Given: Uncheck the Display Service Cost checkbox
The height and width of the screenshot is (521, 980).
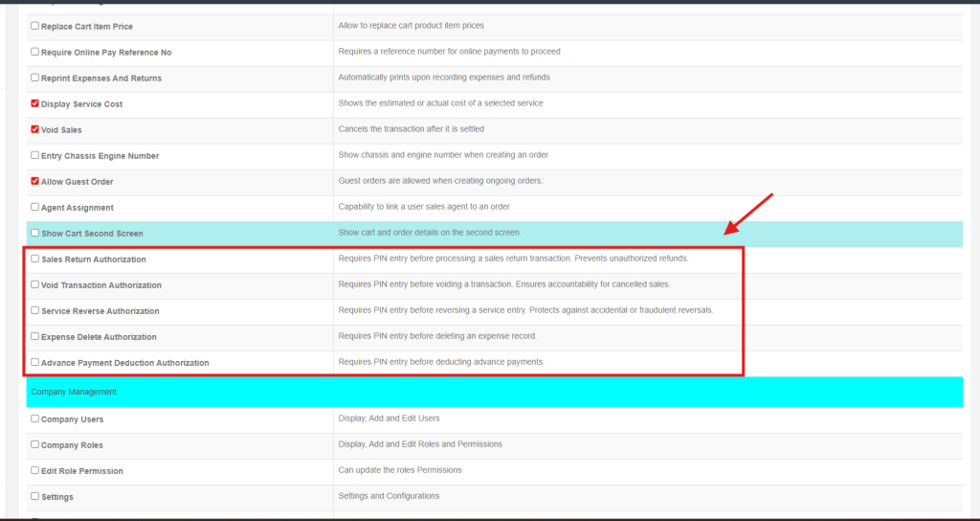Looking at the screenshot, I should [x=35, y=103].
